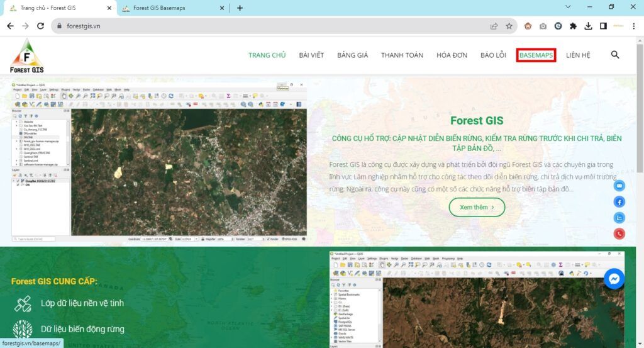
Task: Click the Xem thêm button
Action: pyautogui.click(x=477, y=207)
